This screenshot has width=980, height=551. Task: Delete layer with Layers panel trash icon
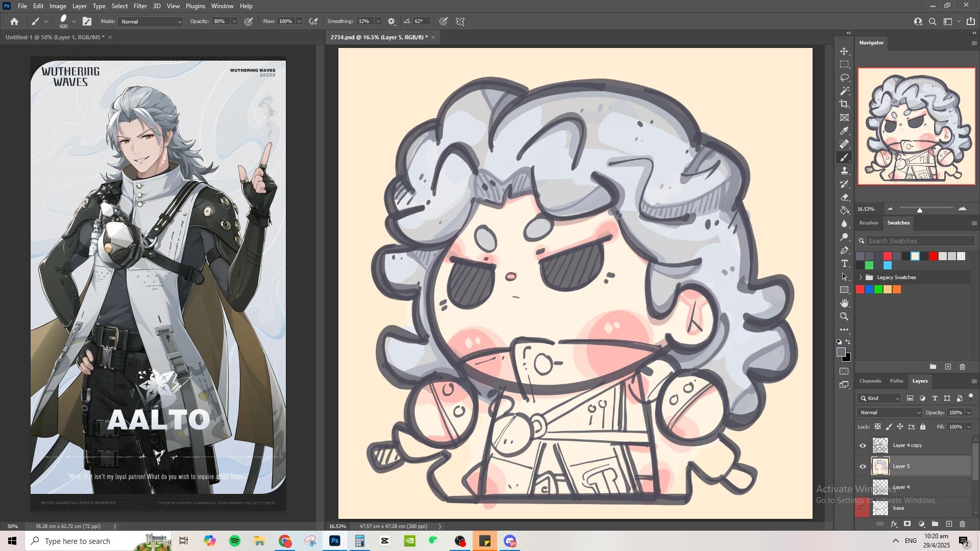point(962,524)
